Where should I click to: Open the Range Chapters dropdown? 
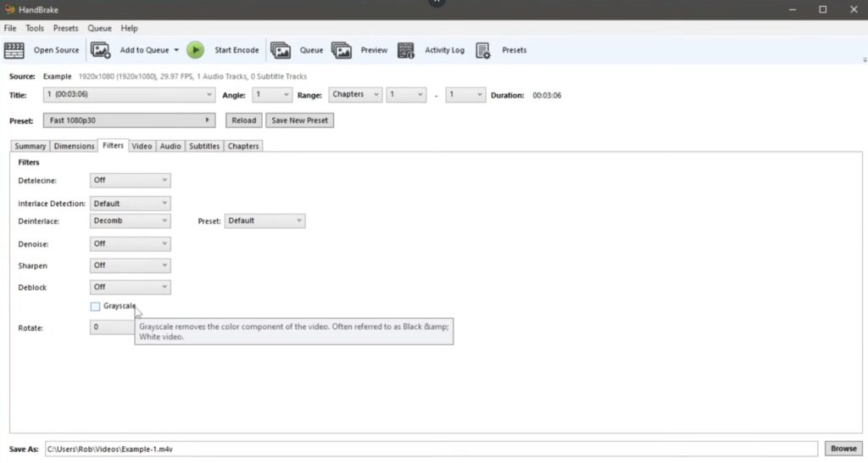355,95
